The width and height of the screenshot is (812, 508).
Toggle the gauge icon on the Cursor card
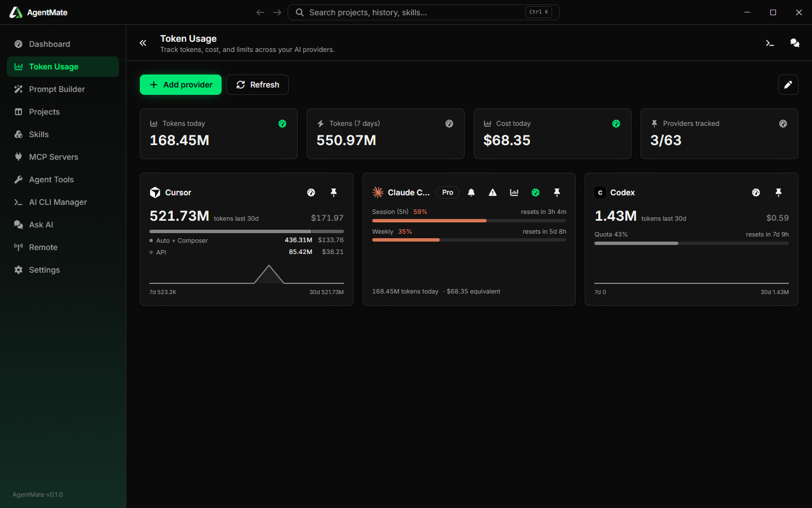click(311, 192)
